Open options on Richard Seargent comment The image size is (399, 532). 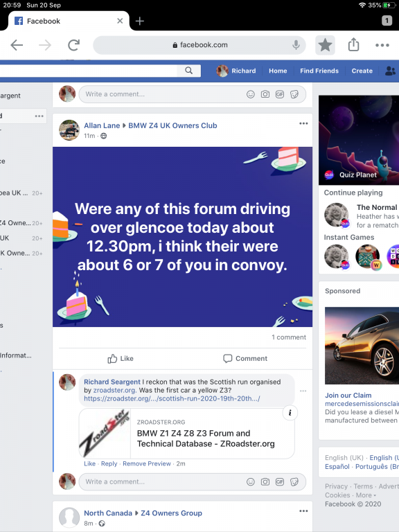pyautogui.click(x=303, y=391)
